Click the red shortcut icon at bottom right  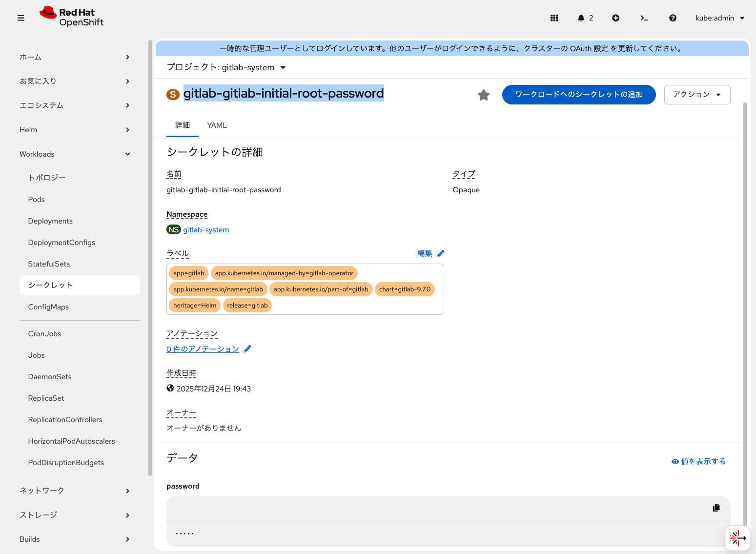737,538
